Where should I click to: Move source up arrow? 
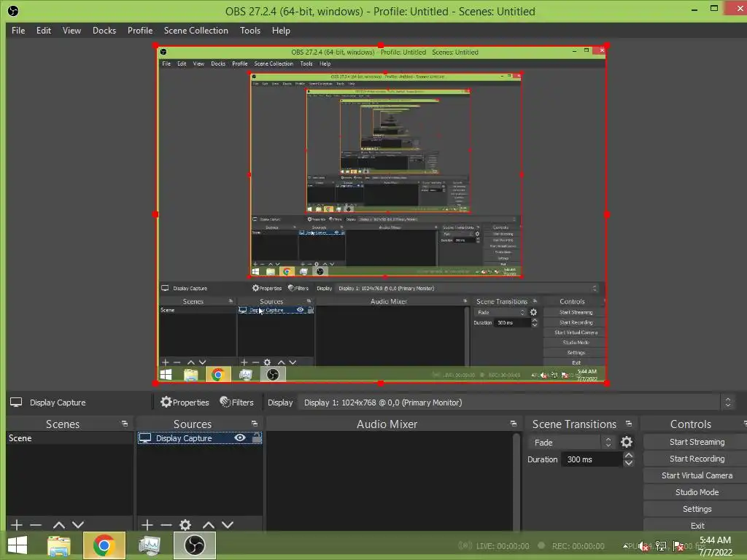pos(208,525)
